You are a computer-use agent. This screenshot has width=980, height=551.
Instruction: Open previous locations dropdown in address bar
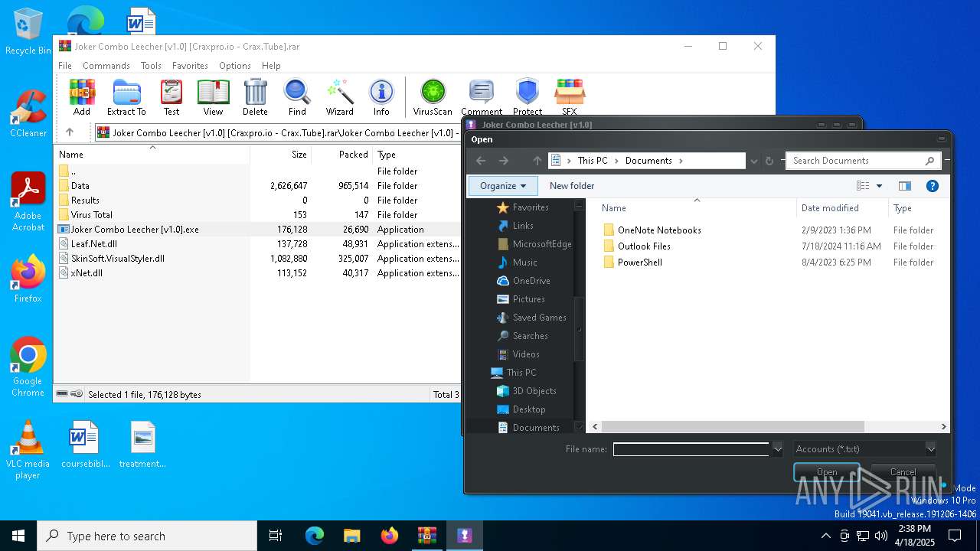(753, 161)
